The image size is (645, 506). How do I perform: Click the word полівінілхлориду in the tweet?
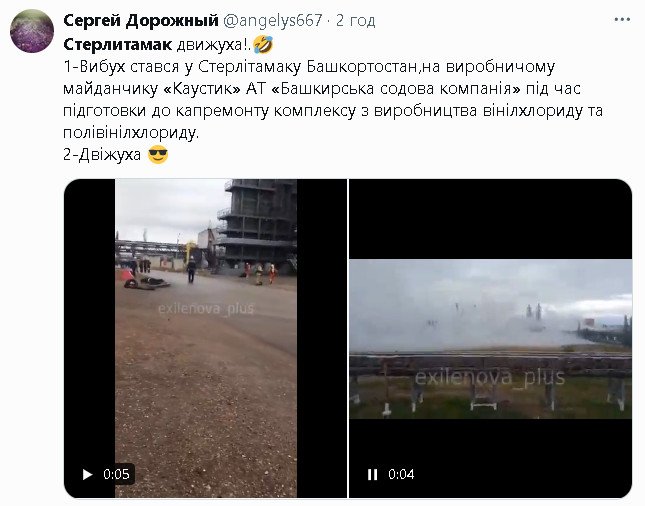[131, 132]
